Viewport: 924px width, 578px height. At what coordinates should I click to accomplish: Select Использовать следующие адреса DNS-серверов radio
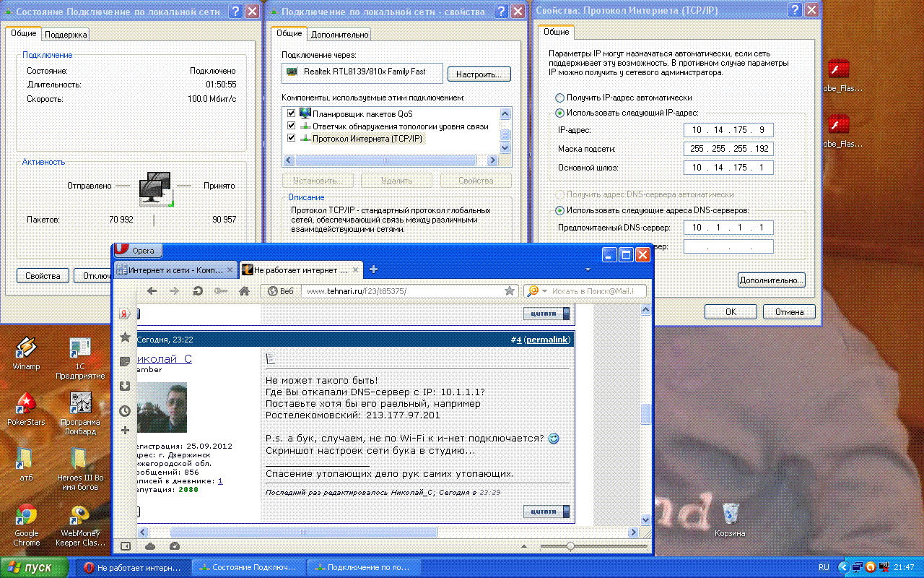pyautogui.click(x=559, y=210)
